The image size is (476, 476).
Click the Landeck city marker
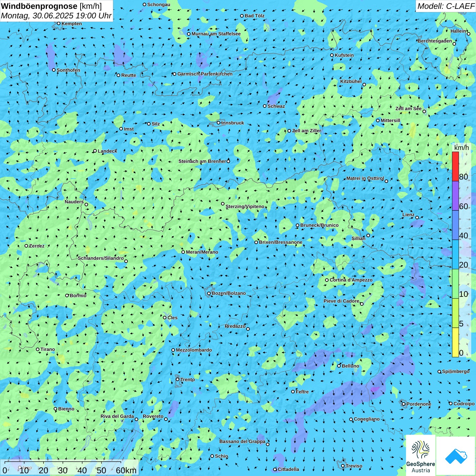[95, 151]
